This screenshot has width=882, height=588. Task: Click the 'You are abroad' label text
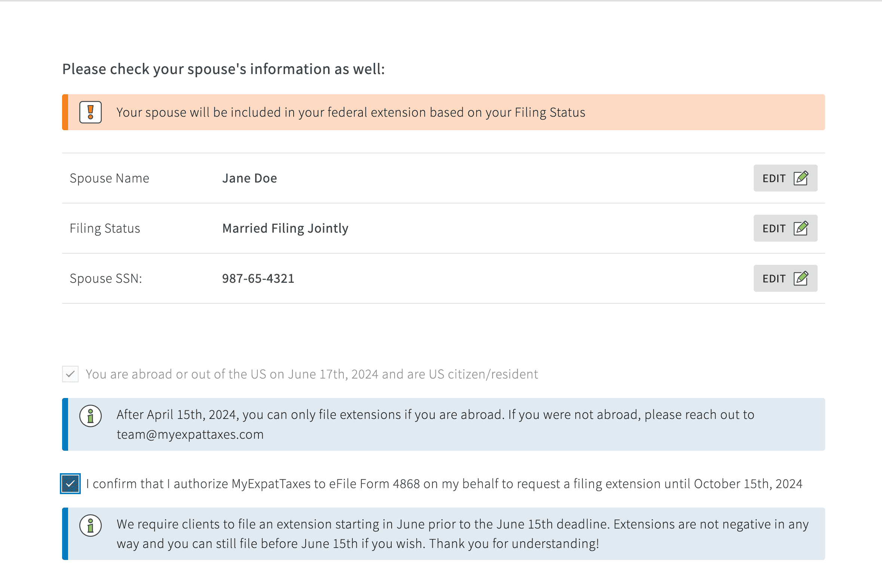[311, 374]
